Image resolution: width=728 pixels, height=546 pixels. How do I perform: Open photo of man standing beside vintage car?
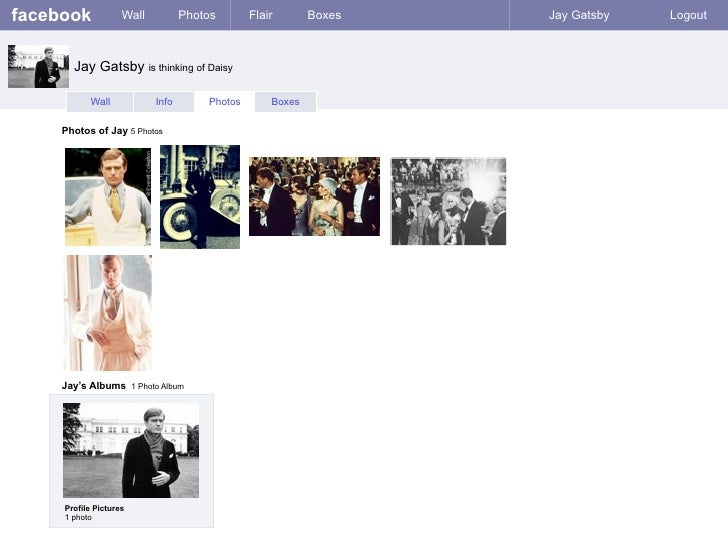coord(200,197)
